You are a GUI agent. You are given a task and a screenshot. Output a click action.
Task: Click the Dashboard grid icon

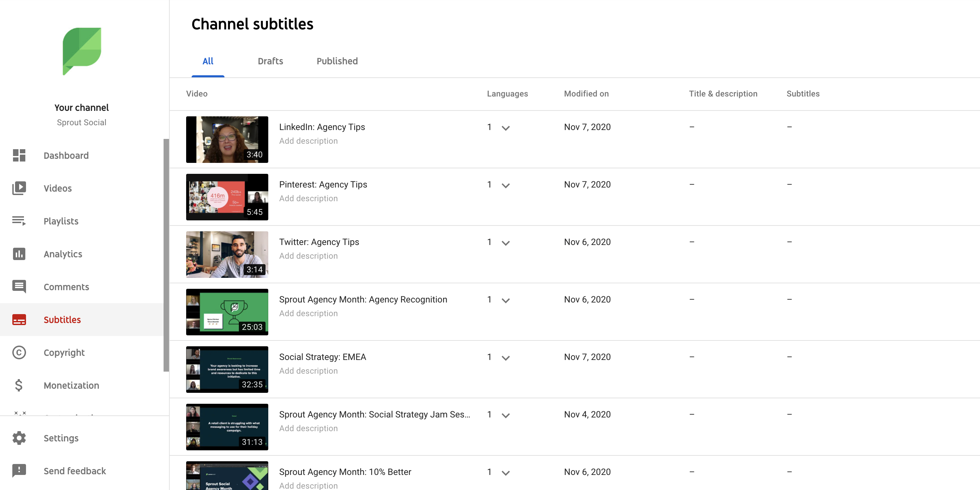pos(19,155)
